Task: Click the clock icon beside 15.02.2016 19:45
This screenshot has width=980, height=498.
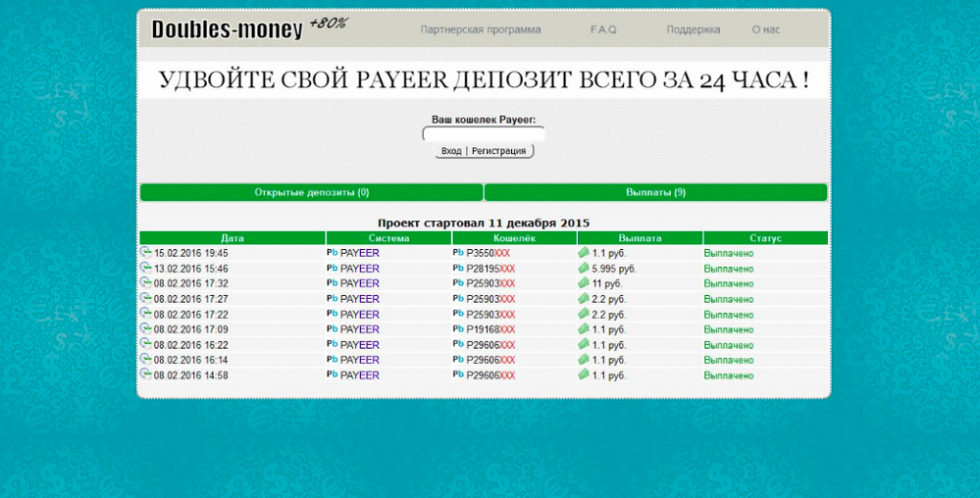Action: pyautogui.click(x=145, y=252)
